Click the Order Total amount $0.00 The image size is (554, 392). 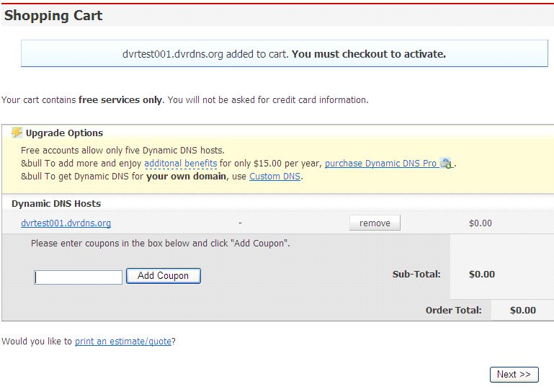click(523, 311)
